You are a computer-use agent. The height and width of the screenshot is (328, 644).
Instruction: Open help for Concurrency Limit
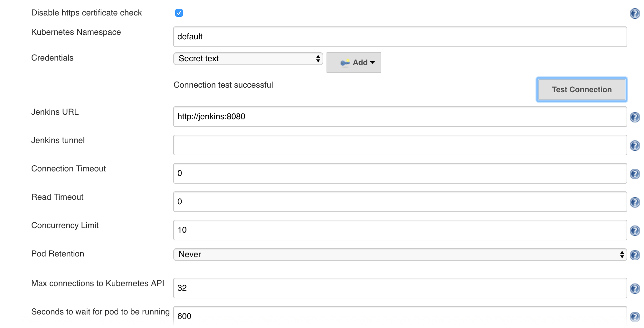coord(635,231)
